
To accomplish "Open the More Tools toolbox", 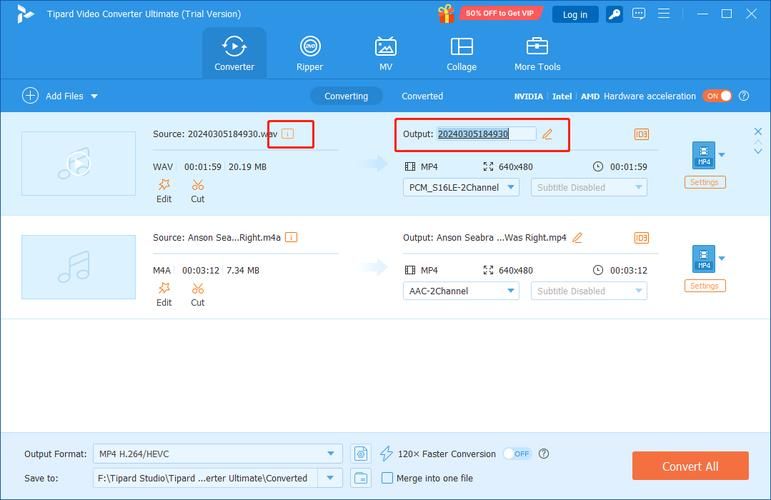I will [537, 54].
